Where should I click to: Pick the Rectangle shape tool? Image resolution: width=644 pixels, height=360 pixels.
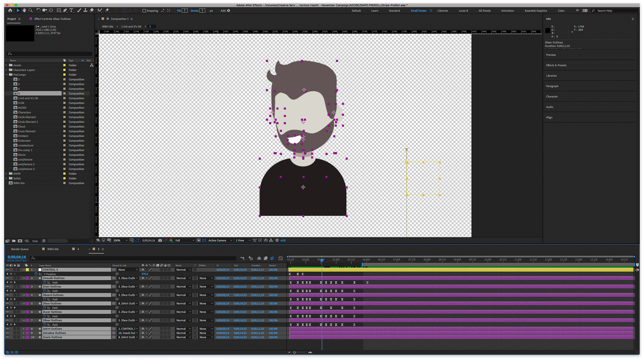[x=59, y=10]
